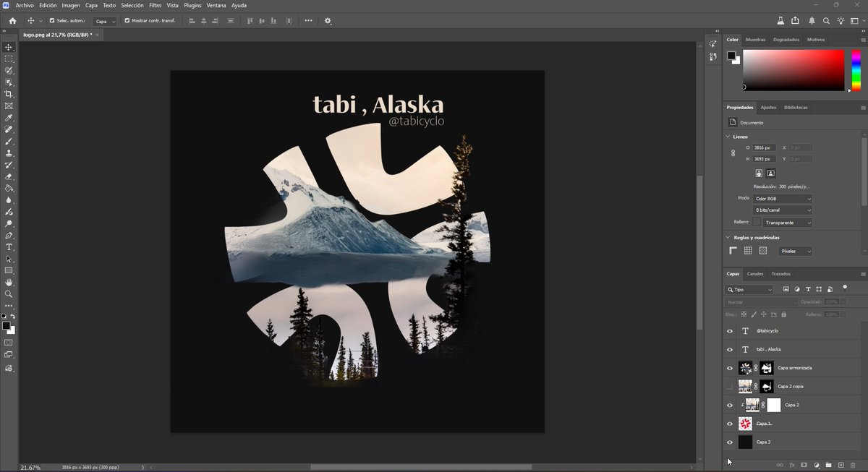Viewport: 868px width, 472px height.
Task: Select the Rectangle shape tool
Action: (9, 270)
